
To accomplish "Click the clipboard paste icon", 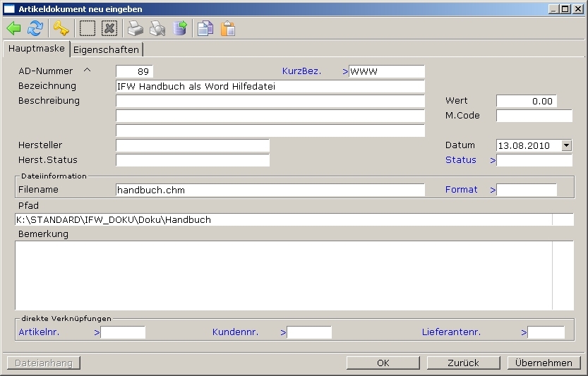I will pyautogui.click(x=228, y=28).
